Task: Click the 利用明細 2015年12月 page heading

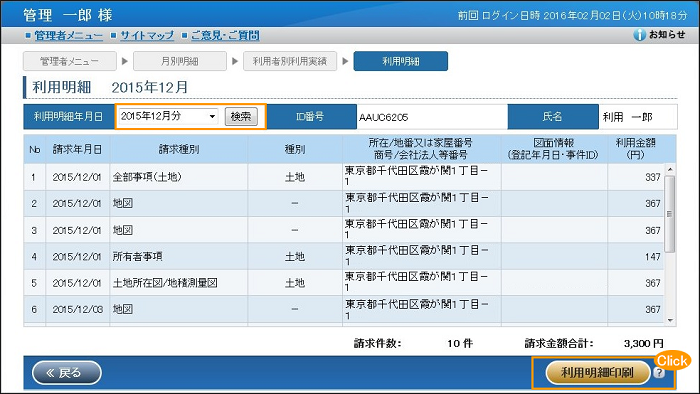Action: (110, 87)
